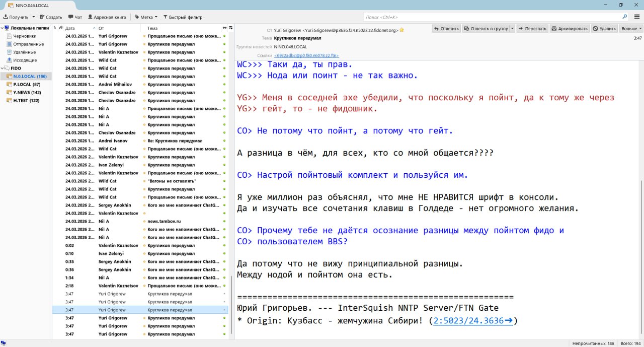Screen dimensions: 644x347
Task: Open the Чат chat toolbar button
Action: [75, 17]
